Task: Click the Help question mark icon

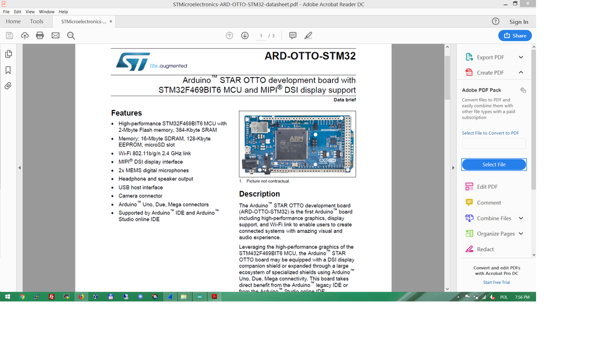Action: (x=496, y=21)
